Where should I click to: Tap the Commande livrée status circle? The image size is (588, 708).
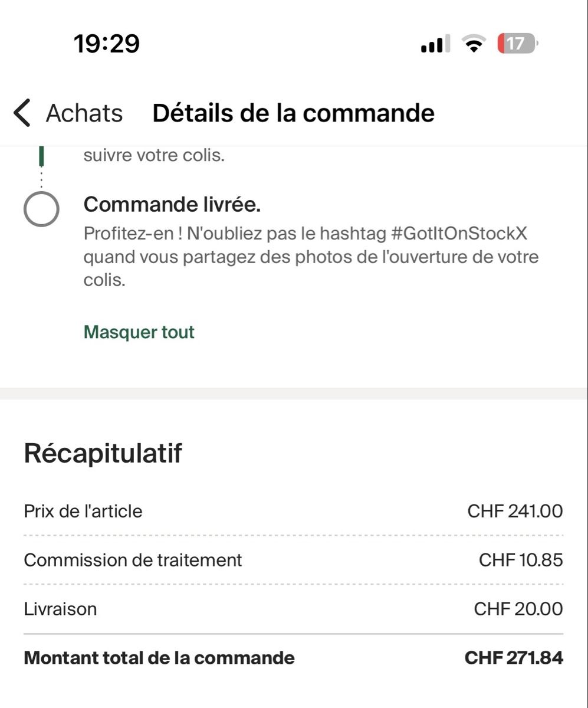click(x=41, y=208)
